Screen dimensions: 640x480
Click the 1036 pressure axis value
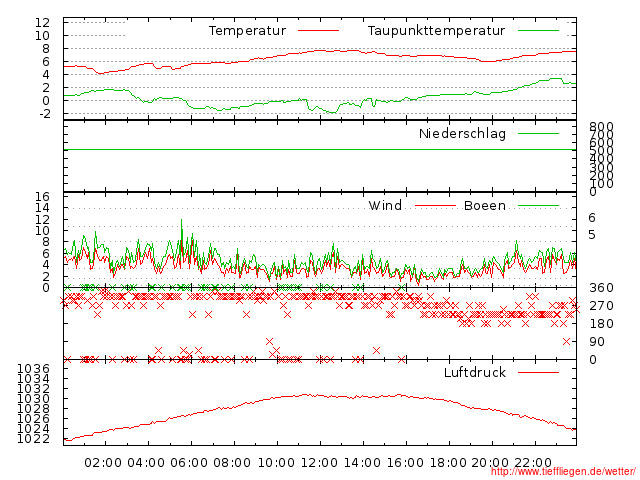click(37, 369)
